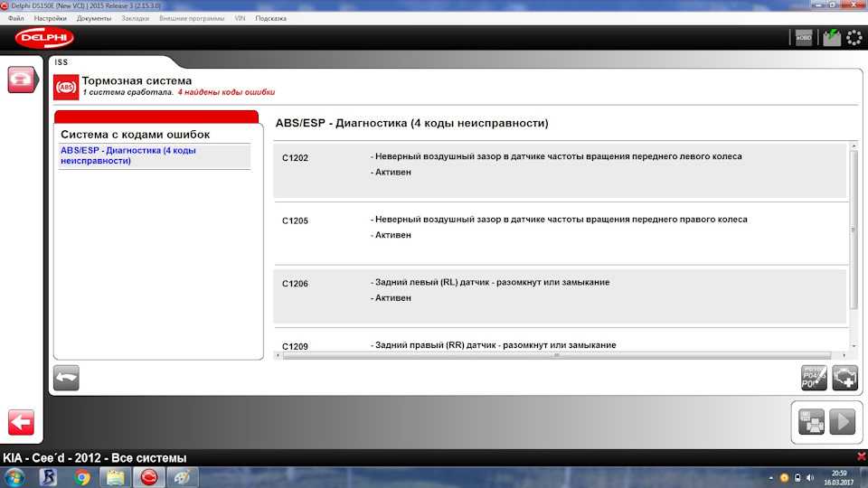Click the erase fault codes P0 icon
This screenshot has width=868, height=488.
pos(814,378)
